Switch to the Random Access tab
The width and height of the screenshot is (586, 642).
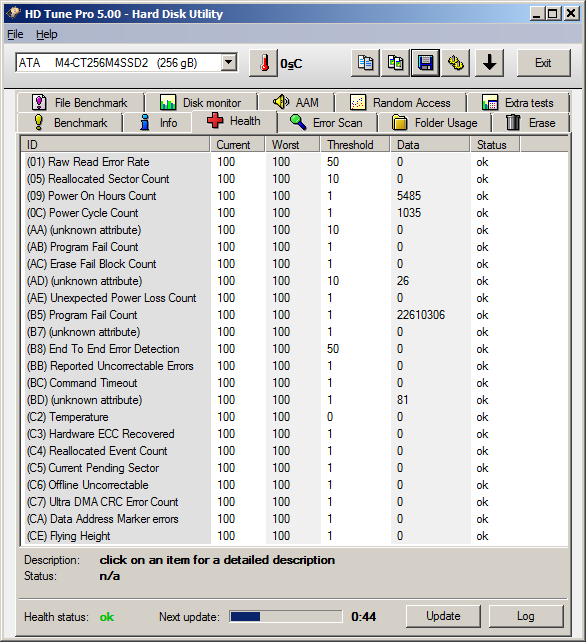coord(400,102)
